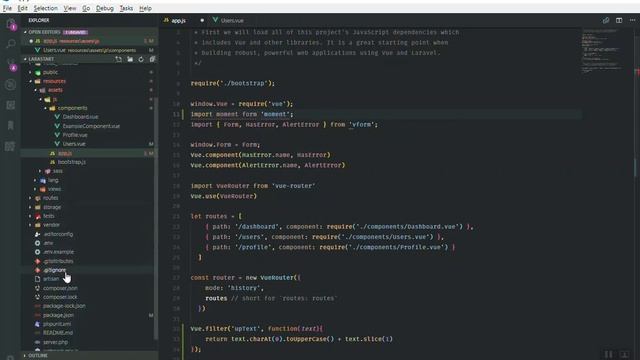Open the Debug menu
The height and width of the screenshot is (360, 640).
pyautogui.click(x=104, y=8)
